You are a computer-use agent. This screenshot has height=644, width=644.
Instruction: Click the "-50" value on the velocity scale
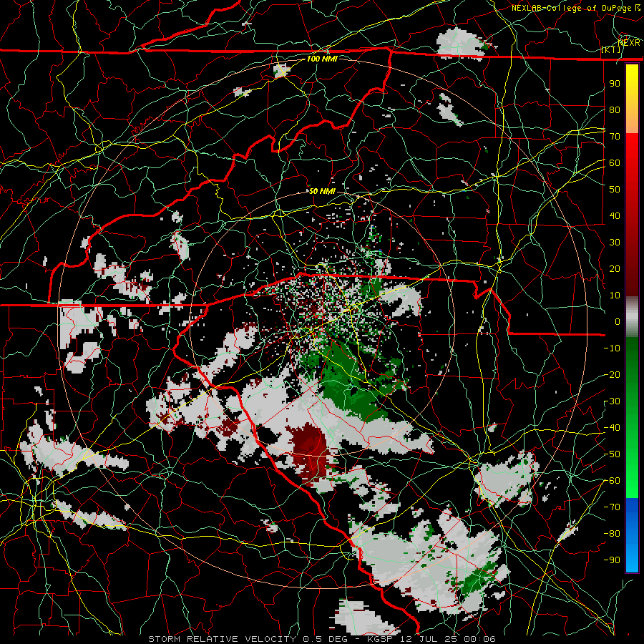(612, 454)
